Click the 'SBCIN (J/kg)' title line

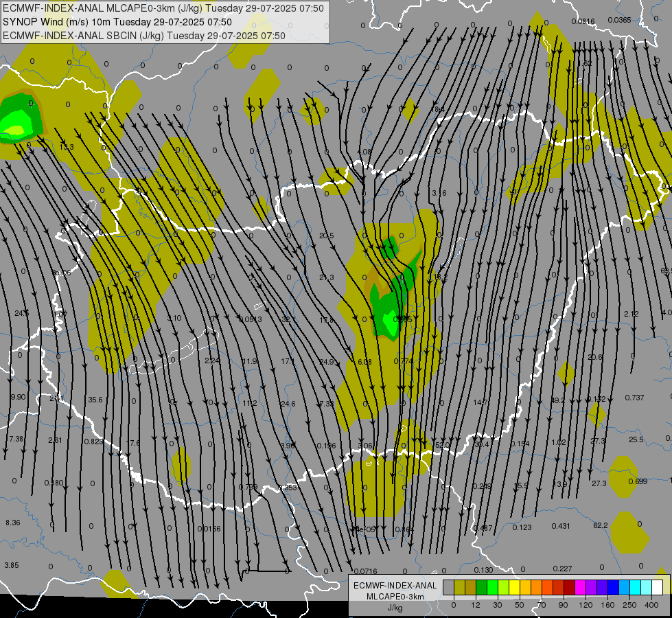click(144, 36)
